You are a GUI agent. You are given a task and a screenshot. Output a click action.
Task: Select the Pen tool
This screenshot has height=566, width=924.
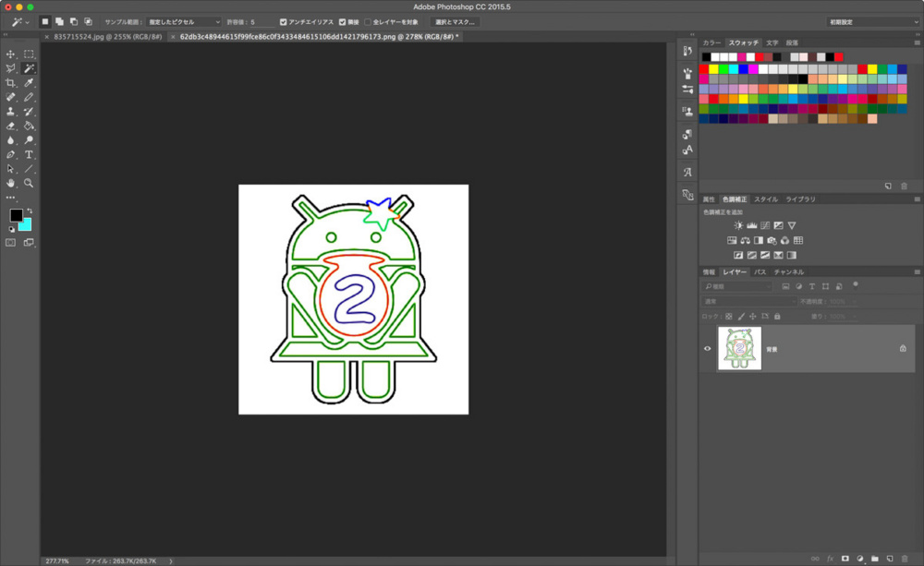[10, 154]
